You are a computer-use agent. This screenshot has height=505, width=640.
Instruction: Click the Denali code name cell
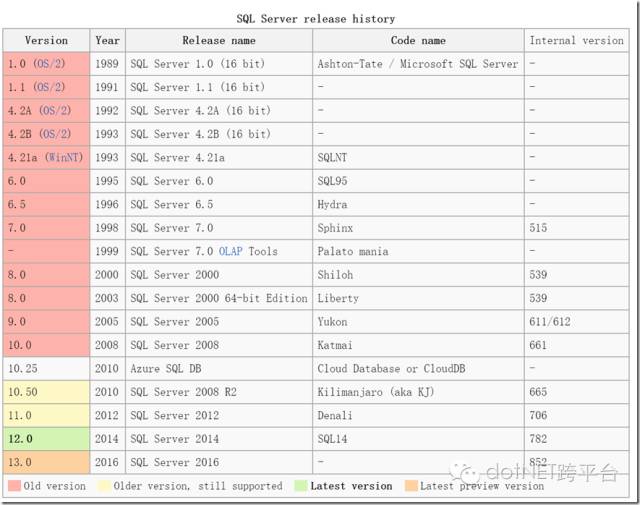pos(418,415)
